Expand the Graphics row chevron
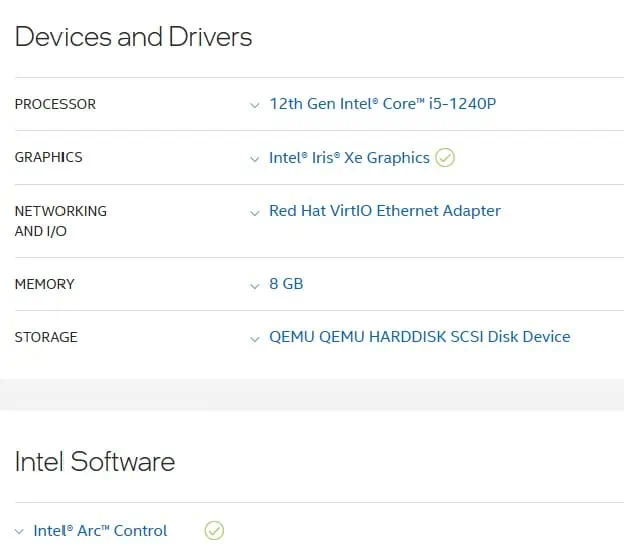Viewport: 624px width, 553px height. tap(255, 158)
